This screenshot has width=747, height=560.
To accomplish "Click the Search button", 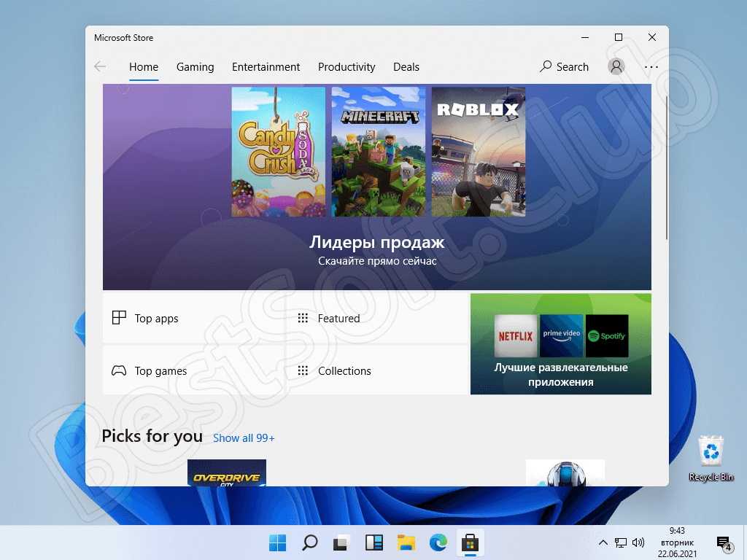I will (564, 66).
